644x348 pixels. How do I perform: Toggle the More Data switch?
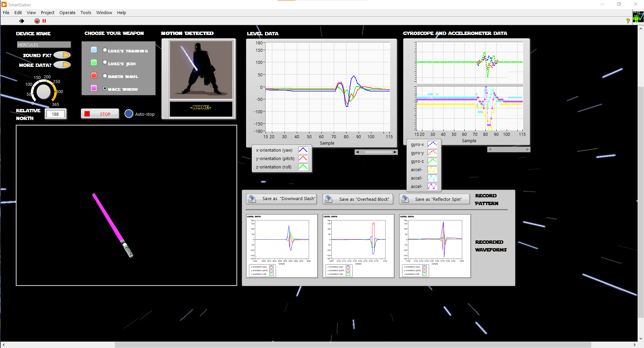[62, 65]
